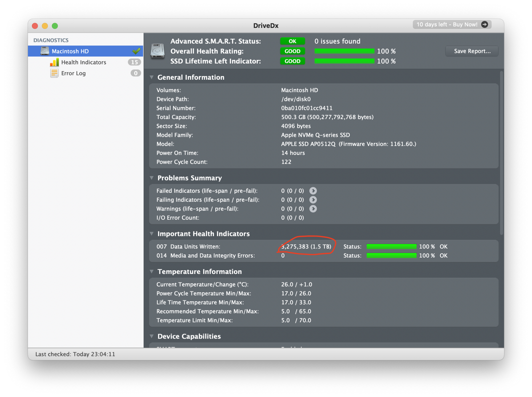
Task: Click the Overall Health Rating progress bar
Action: (344, 51)
